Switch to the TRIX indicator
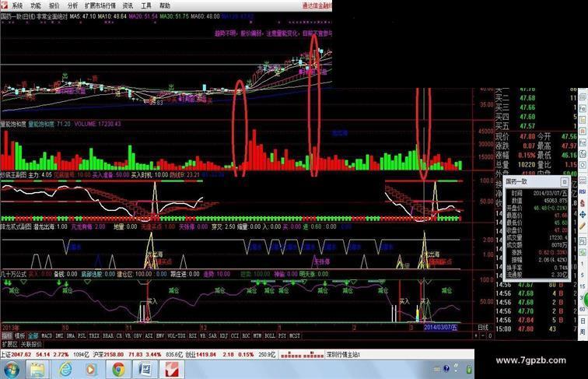 coord(94,336)
